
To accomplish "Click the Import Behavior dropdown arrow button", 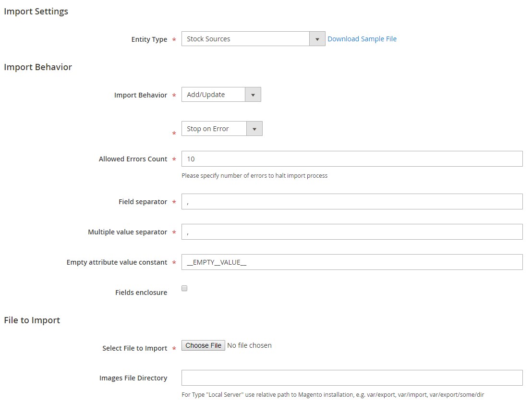I will point(253,95).
